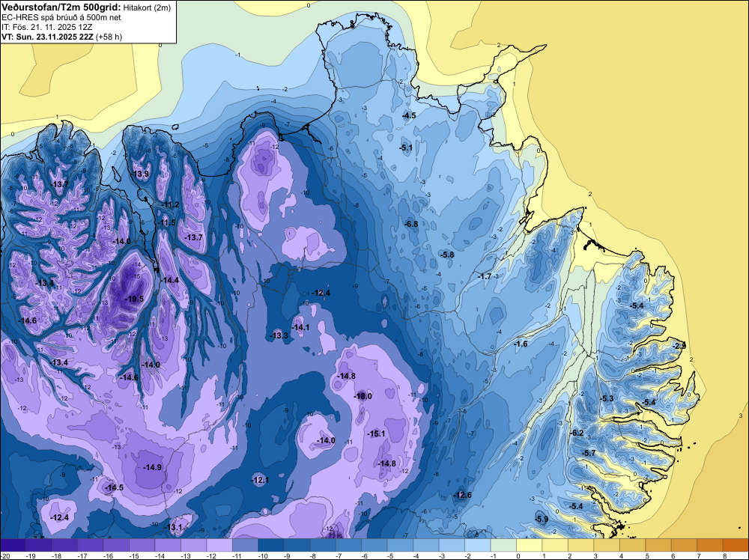The width and height of the screenshot is (749, 560).
Task: Pick the legend swatch between -1 and 0
Action: pyautogui.click(x=503, y=545)
